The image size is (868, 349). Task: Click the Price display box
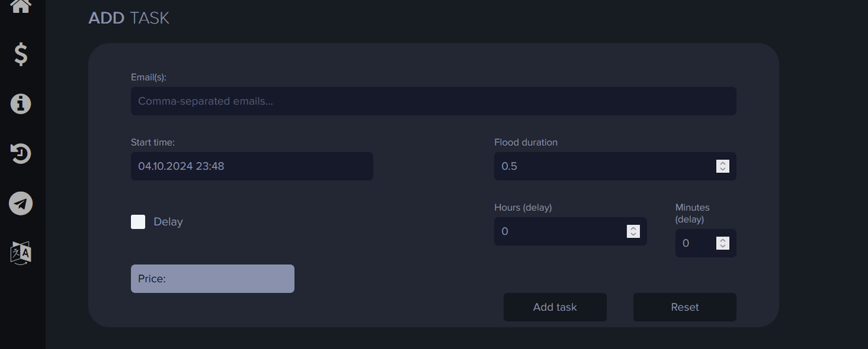[x=212, y=279]
